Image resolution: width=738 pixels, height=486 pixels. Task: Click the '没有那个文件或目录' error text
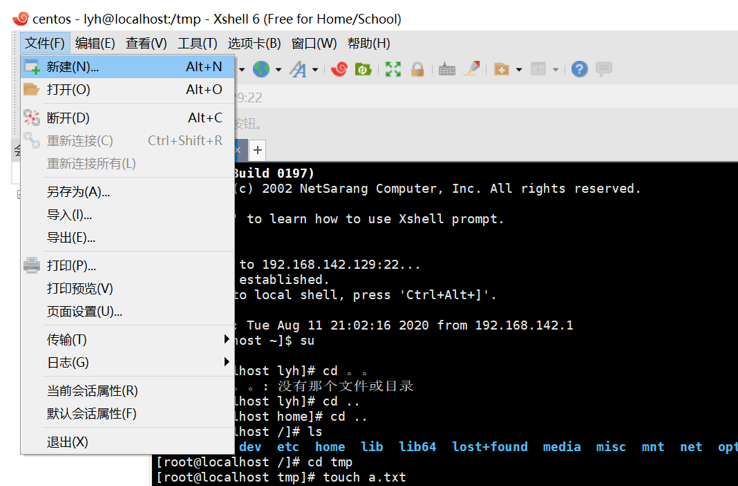point(345,386)
